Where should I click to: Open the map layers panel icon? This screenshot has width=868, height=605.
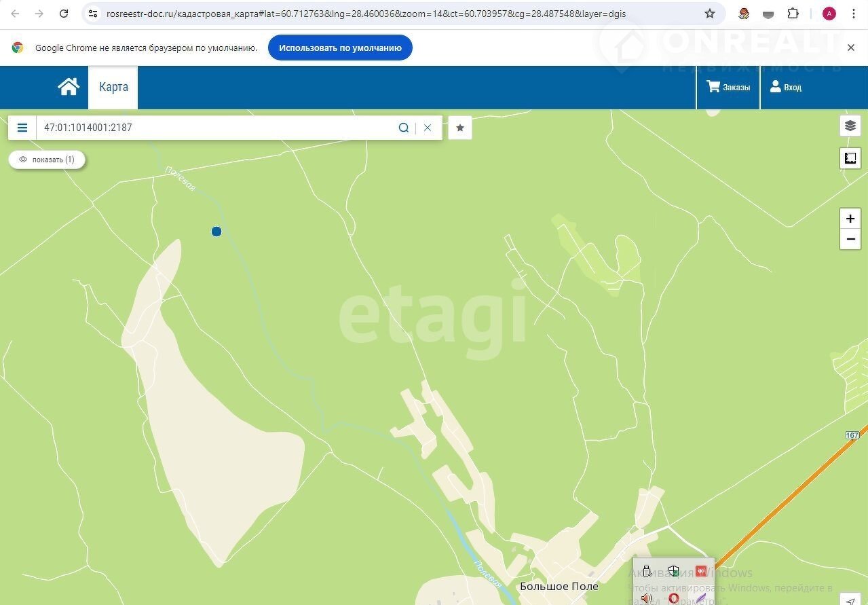click(850, 126)
